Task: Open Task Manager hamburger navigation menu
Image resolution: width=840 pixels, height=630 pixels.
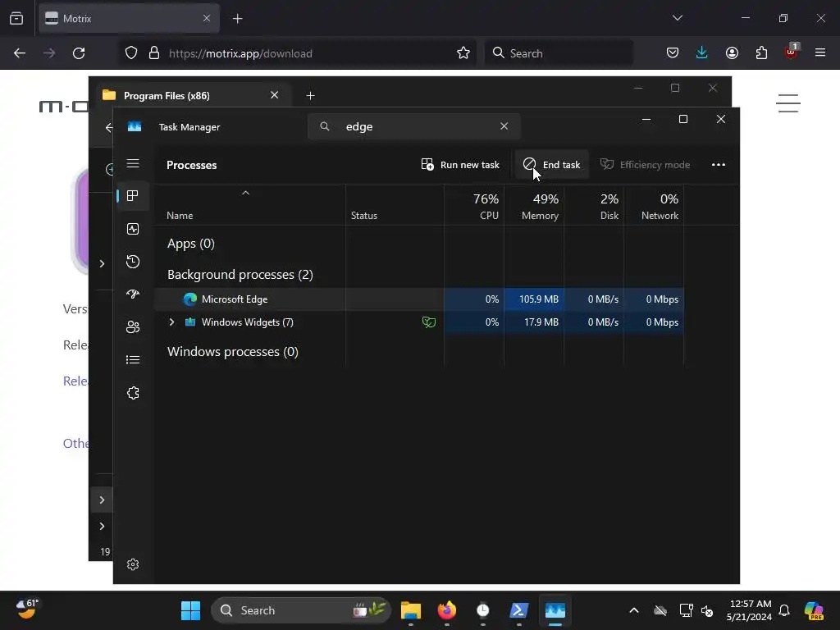Action: pos(133,163)
